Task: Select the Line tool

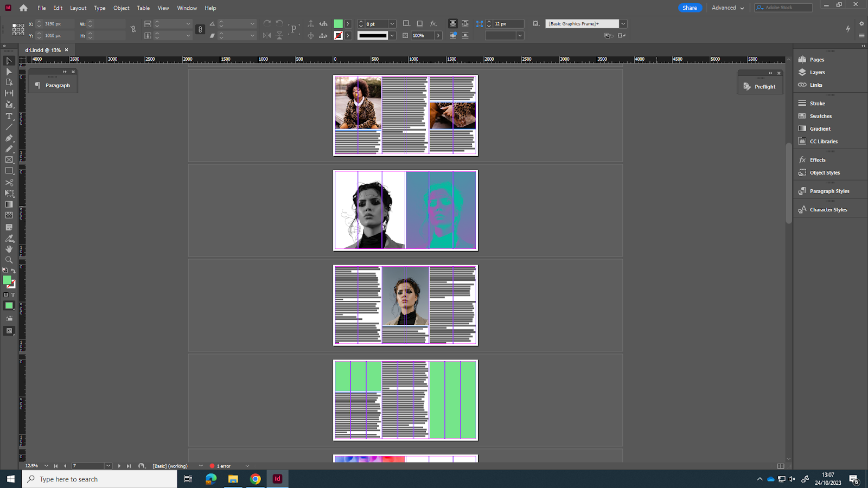Action: (x=9, y=127)
